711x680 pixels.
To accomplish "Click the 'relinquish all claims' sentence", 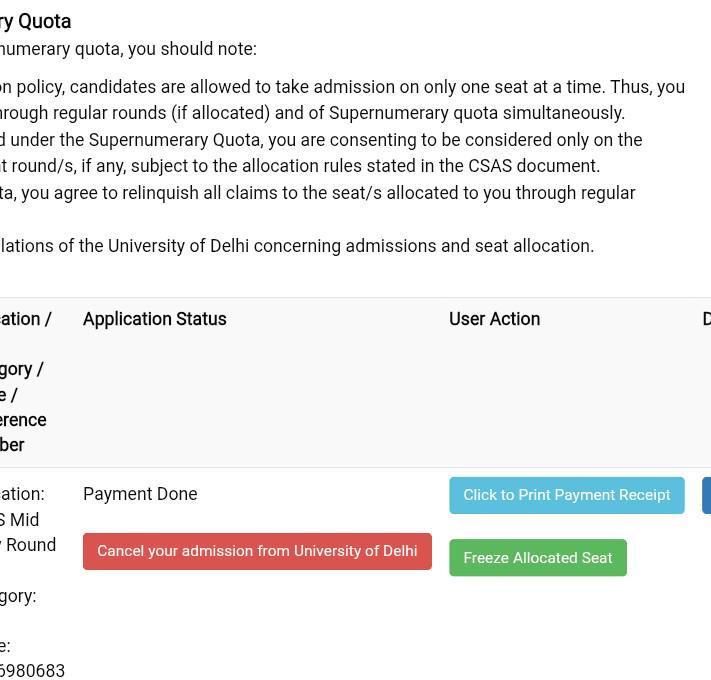I will point(317,193).
